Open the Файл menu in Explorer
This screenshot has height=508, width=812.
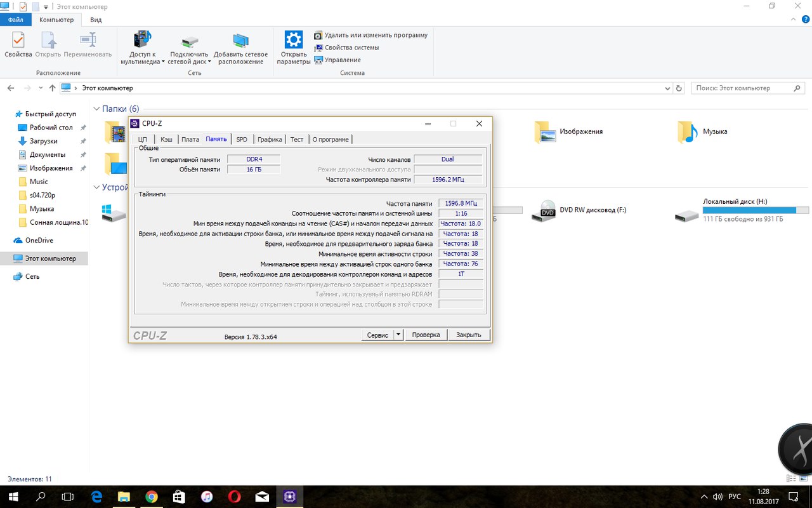(x=16, y=20)
